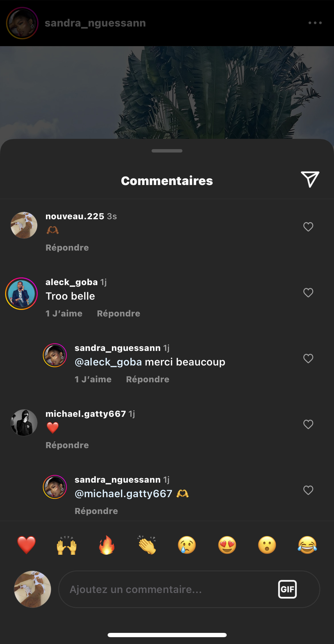Send the crying-laughing emoji reaction

point(307,545)
